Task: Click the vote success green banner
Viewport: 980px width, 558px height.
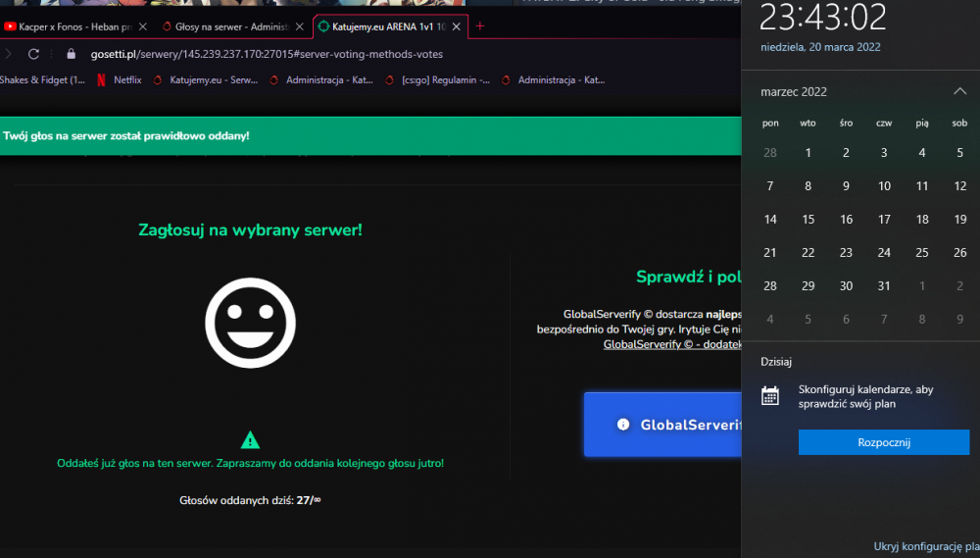Action: (370, 135)
